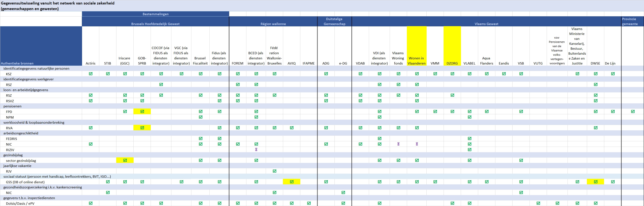
Task: Click the hourglass icon in RIZIV row under BCED
Action: pyautogui.click(x=256, y=150)
